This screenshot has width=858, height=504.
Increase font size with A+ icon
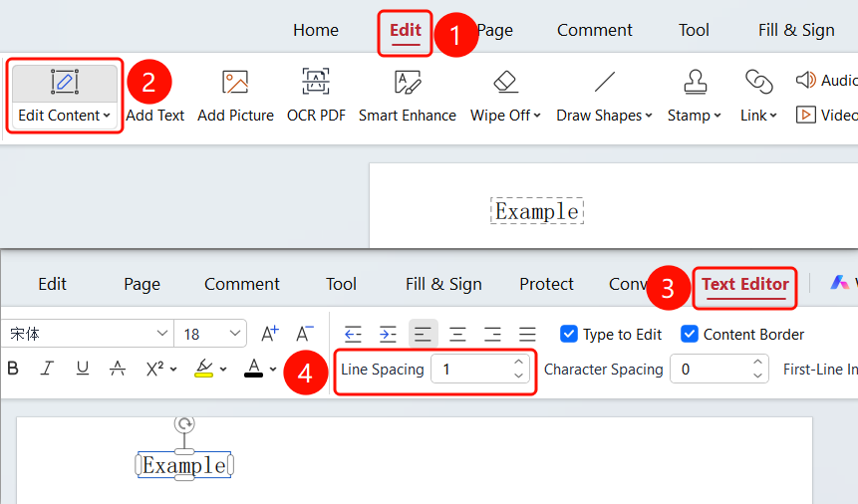coord(270,334)
